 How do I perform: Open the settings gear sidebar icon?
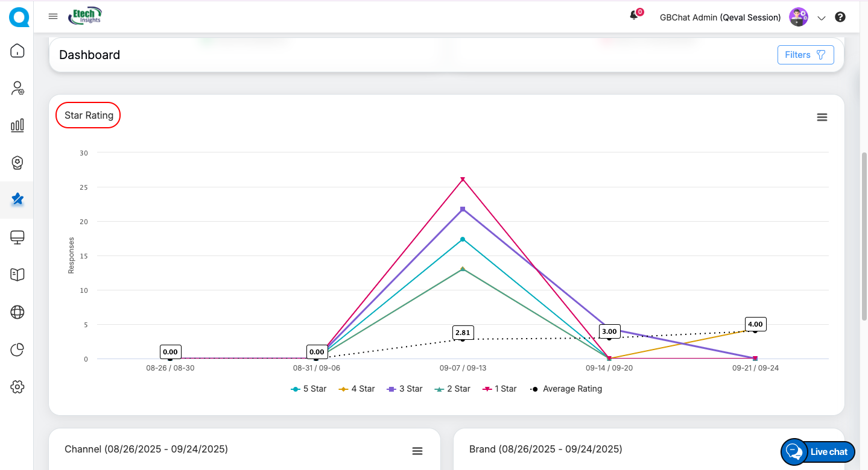[17, 387]
